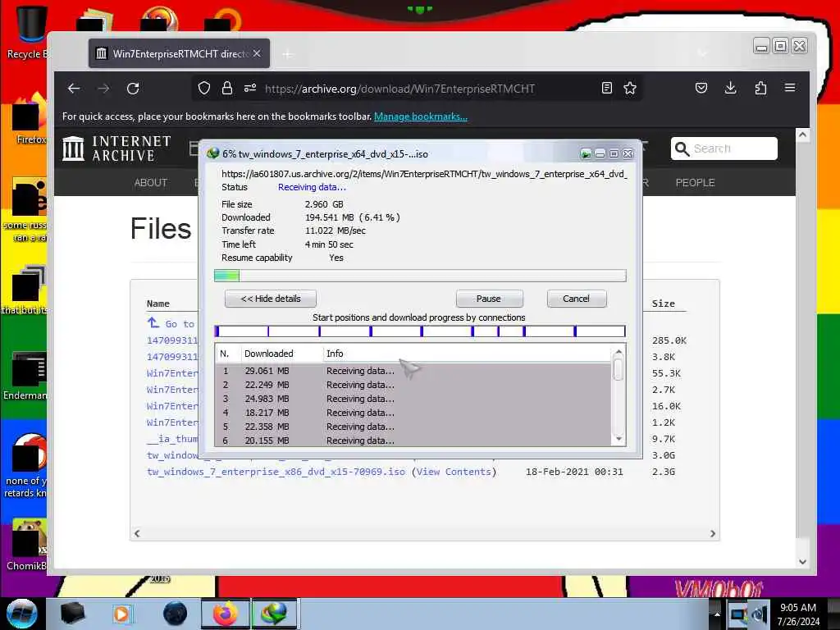Click Hide details button in download dialog
Image resolution: width=840 pixels, height=630 pixels.
point(271,299)
